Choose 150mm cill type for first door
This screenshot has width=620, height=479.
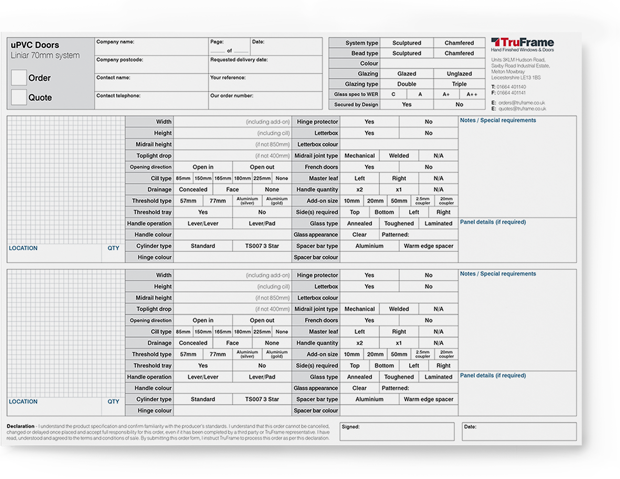202,178
